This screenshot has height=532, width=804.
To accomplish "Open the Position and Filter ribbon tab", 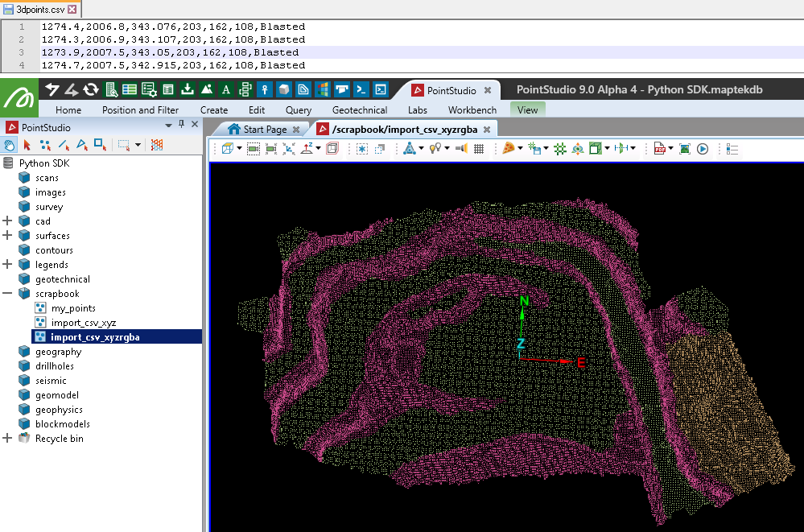I will (x=140, y=109).
